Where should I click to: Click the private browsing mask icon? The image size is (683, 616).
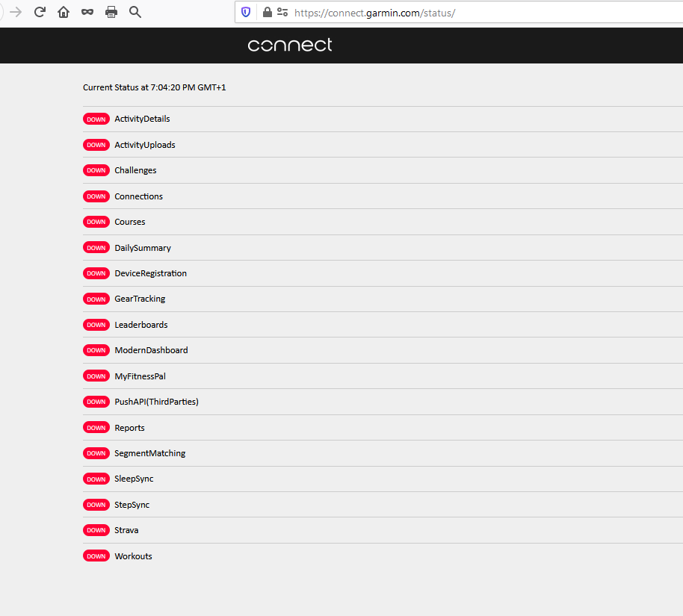pos(87,12)
